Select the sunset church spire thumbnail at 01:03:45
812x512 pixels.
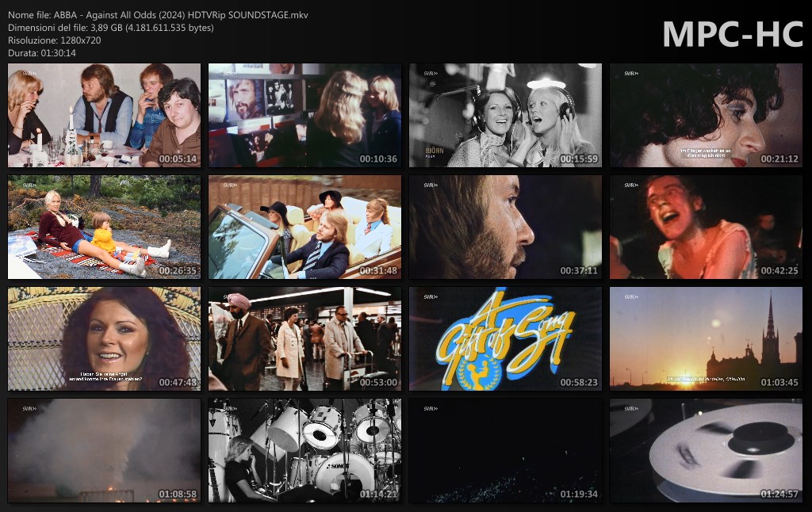706,339
